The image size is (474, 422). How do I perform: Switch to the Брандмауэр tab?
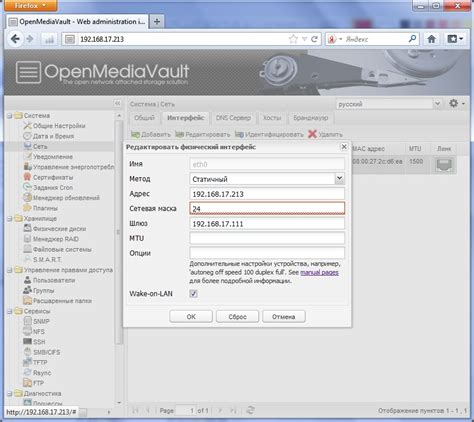pyautogui.click(x=311, y=118)
